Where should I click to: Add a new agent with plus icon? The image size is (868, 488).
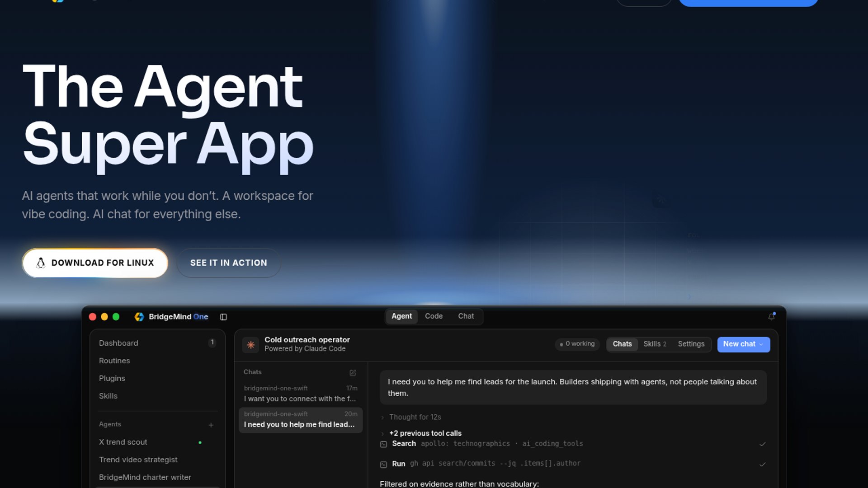click(211, 425)
